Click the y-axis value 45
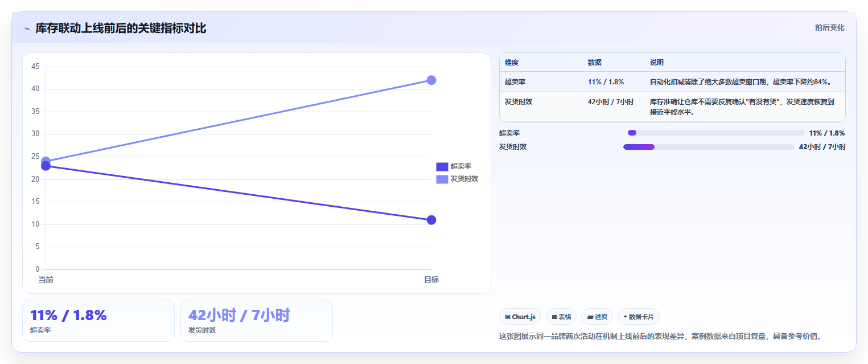868x364 pixels. [x=35, y=67]
